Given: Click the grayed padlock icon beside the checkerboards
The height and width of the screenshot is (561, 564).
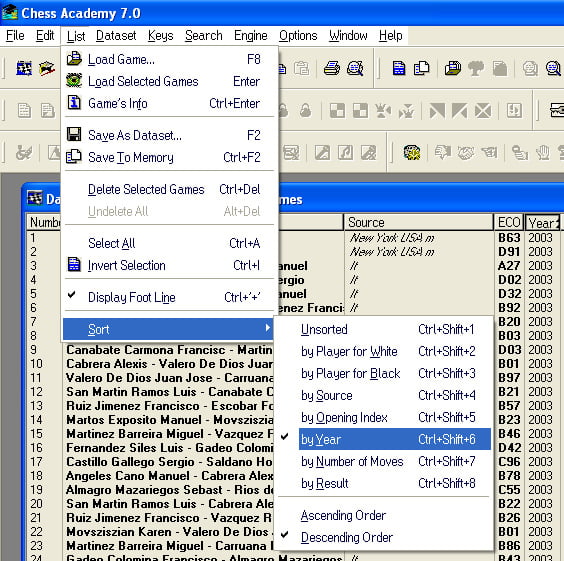Looking at the screenshot, I should 305,110.
